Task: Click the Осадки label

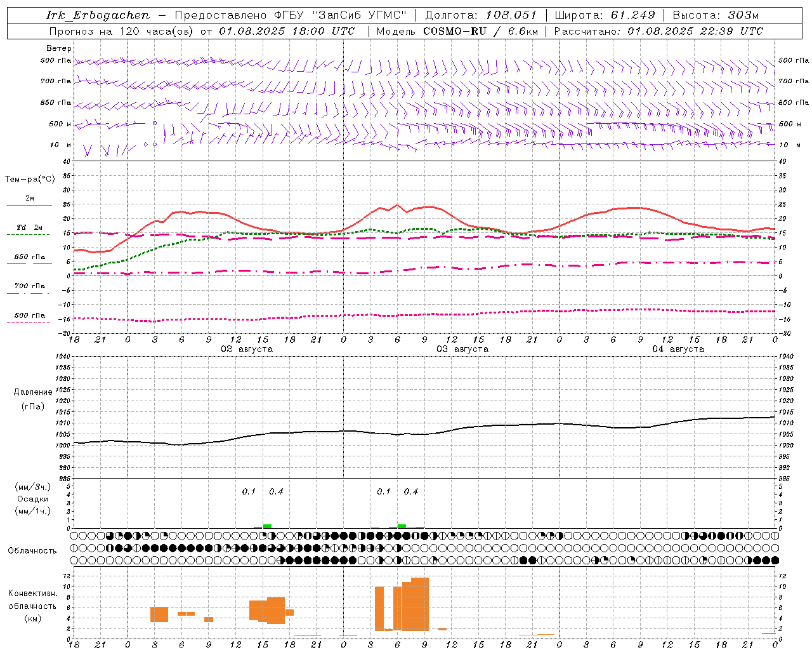Action: pos(33,499)
